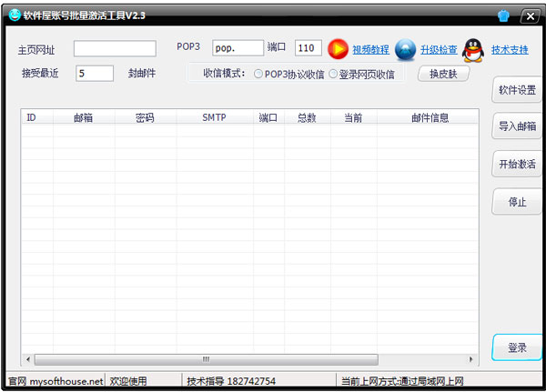The width and height of the screenshot is (546, 392).
Task: Close the activation tool window
Action: pyautogui.click(x=529, y=16)
